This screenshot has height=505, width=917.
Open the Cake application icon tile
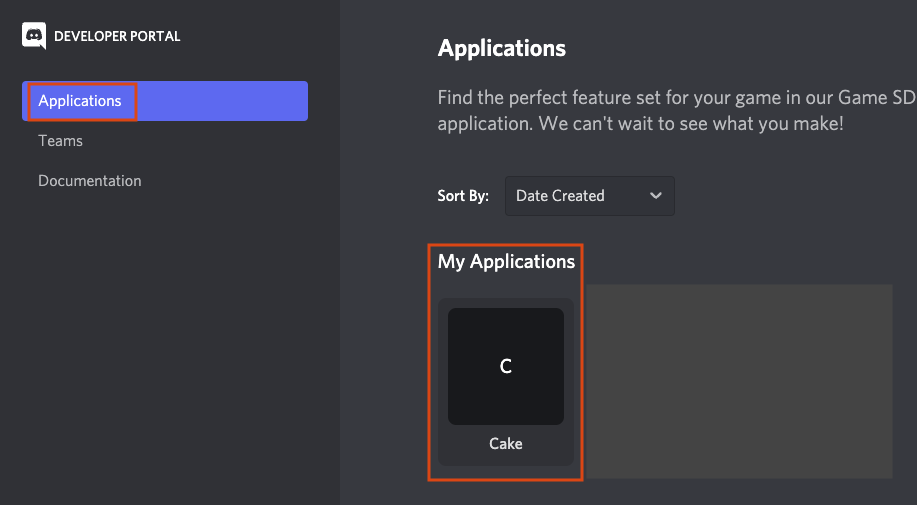506,366
